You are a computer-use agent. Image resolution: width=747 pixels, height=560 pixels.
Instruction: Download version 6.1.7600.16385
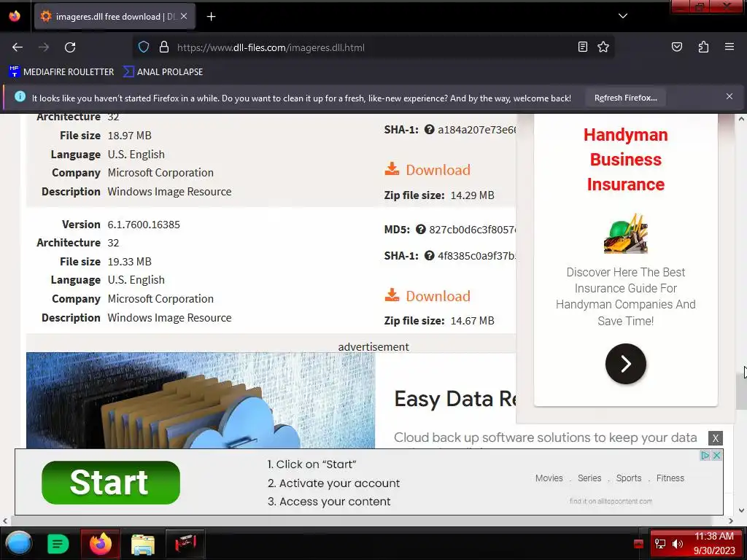[x=427, y=296]
